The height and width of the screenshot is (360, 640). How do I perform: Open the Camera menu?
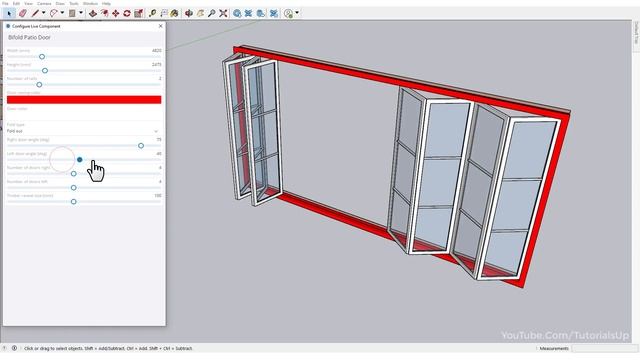click(44, 3)
